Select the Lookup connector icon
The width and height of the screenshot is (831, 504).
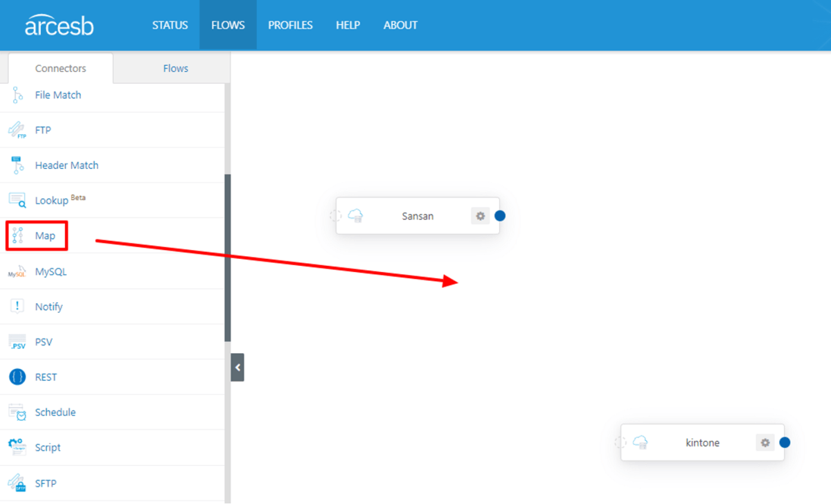point(17,201)
